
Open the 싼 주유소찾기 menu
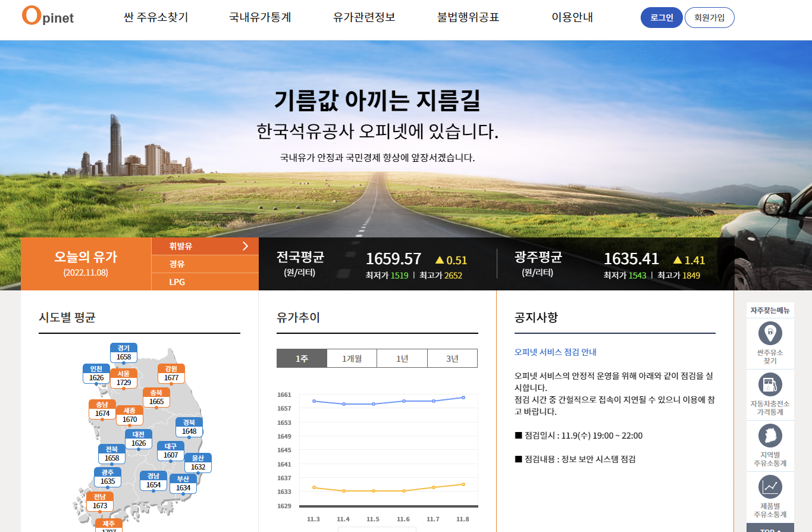[x=156, y=17]
